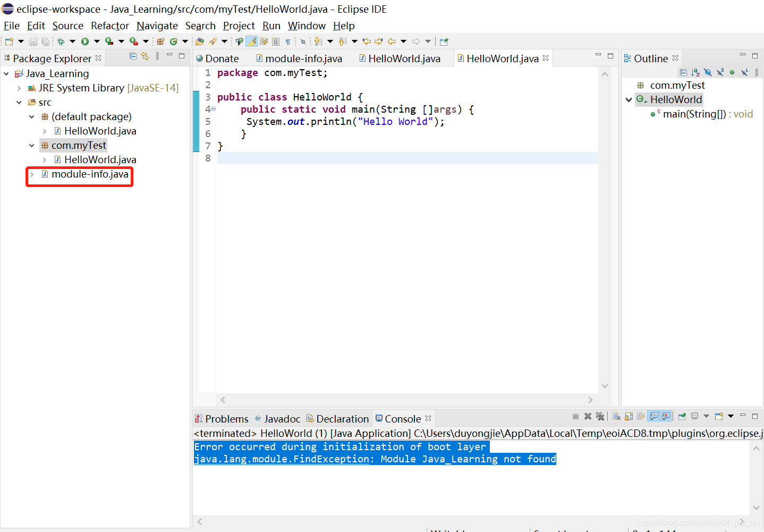Image resolution: width=764 pixels, height=532 pixels.
Task: Click the Open Perspective icon in toolbar
Action: click(x=444, y=41)
